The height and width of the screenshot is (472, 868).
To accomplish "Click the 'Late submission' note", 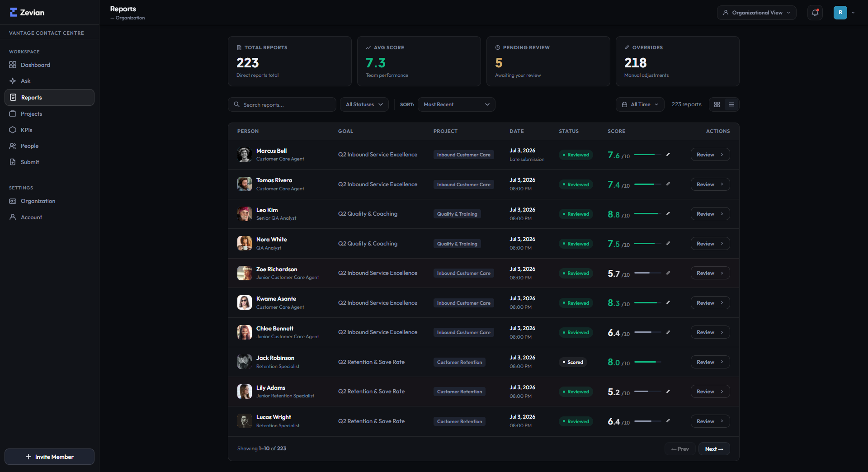I will (x=527, y=159).
